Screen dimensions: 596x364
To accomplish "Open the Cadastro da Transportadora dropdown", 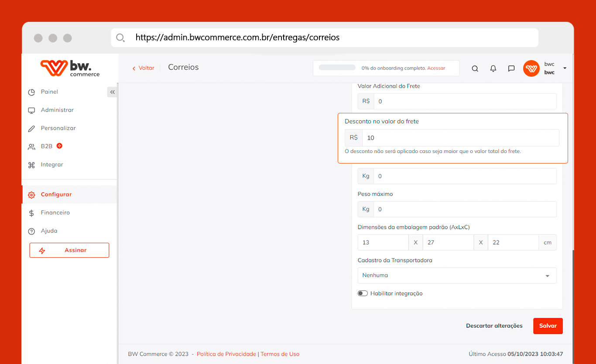I will (x=457, y=276).
